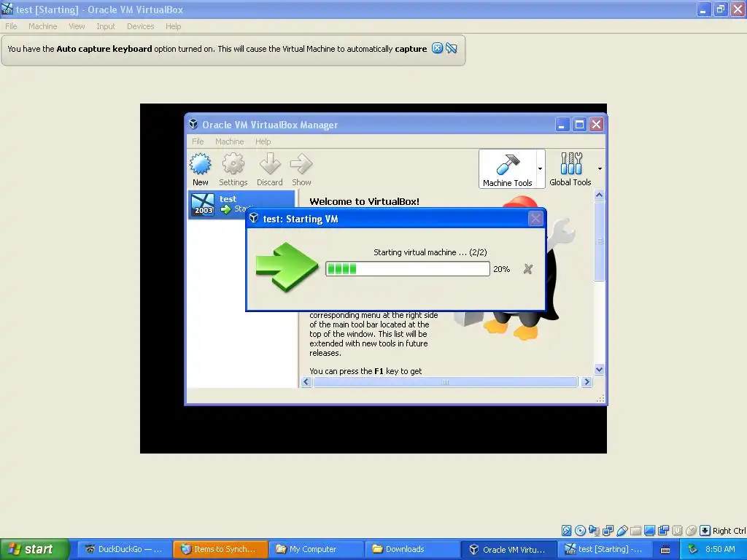The width and height of the screenshot is (747, 560).
Task: Click 'Starting virtual machine ... (2/2)' text
Action: (430, 252)
